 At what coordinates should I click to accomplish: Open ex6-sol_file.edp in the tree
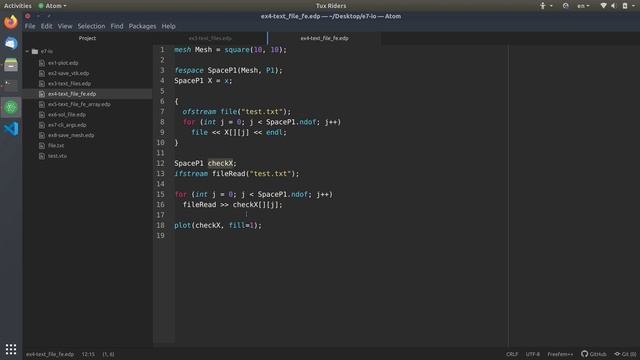coord(67,115)
